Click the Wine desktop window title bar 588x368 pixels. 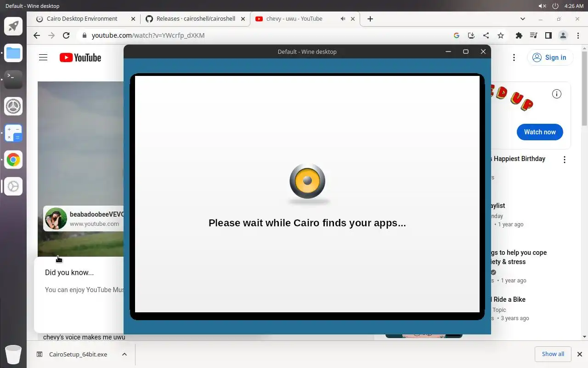[307, 52]
